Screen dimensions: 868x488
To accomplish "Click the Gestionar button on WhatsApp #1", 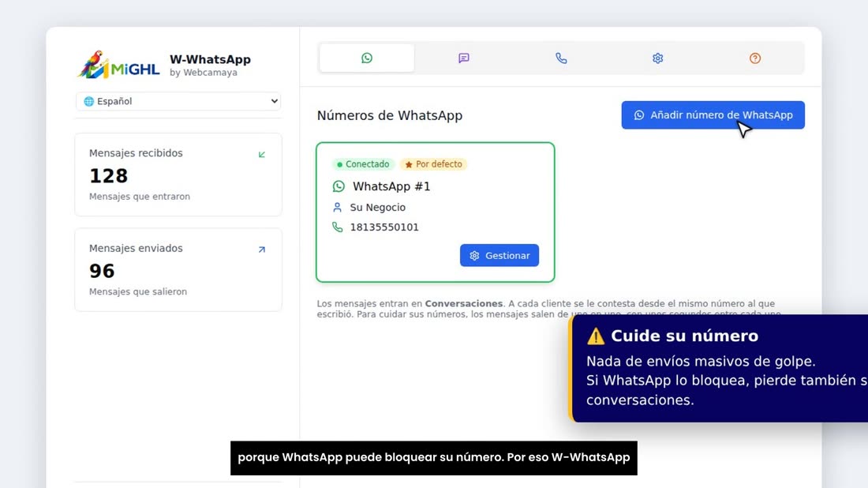I will pyautogui.click(x=499, y=255).
